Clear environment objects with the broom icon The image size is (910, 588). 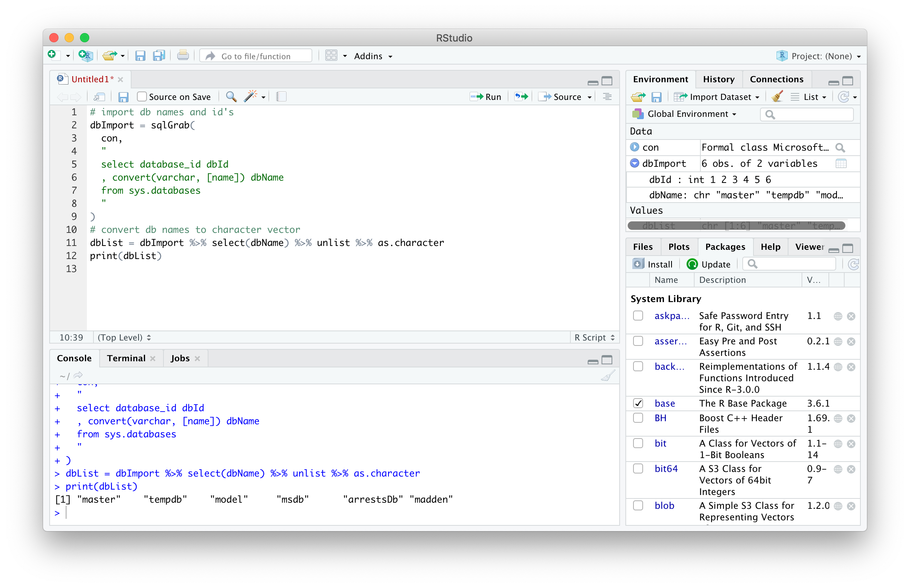coord(777,97)
